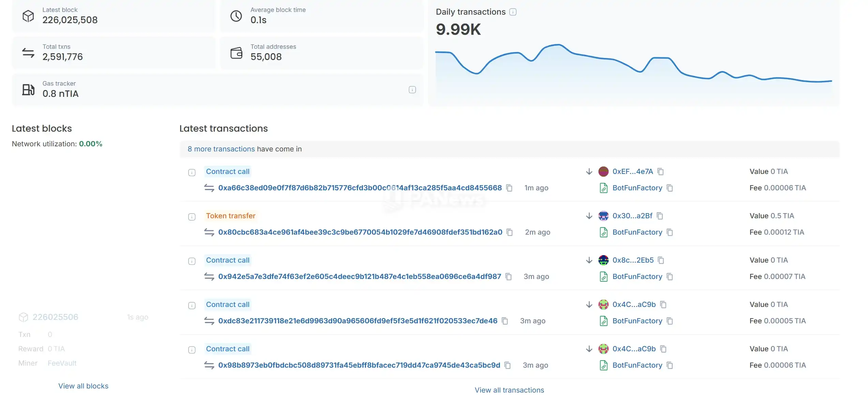Open transaction 0x98b8973eb0fbdcbc508d89731fa45ebf...
Screen dimensions: 868x397
point(359,365)
